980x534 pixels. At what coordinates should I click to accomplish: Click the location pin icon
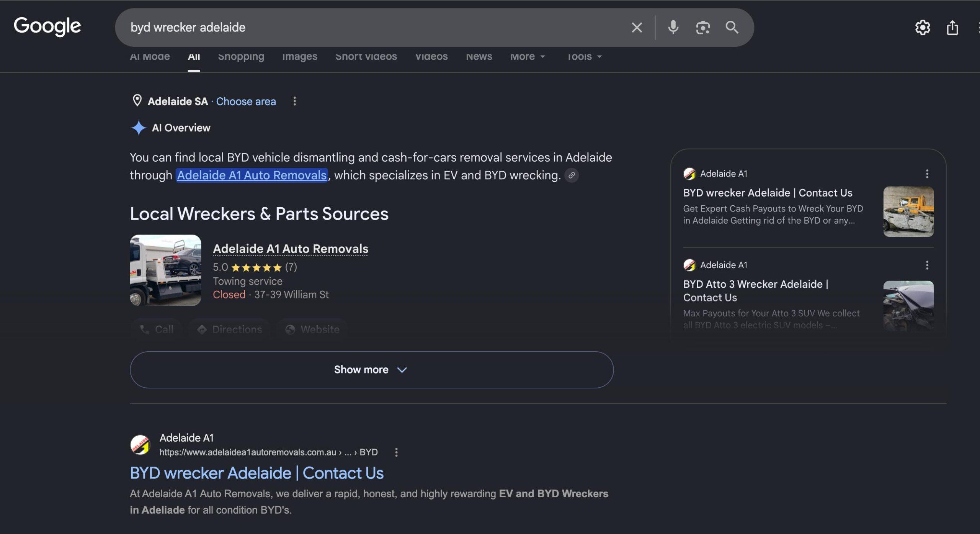pos(137,101)
